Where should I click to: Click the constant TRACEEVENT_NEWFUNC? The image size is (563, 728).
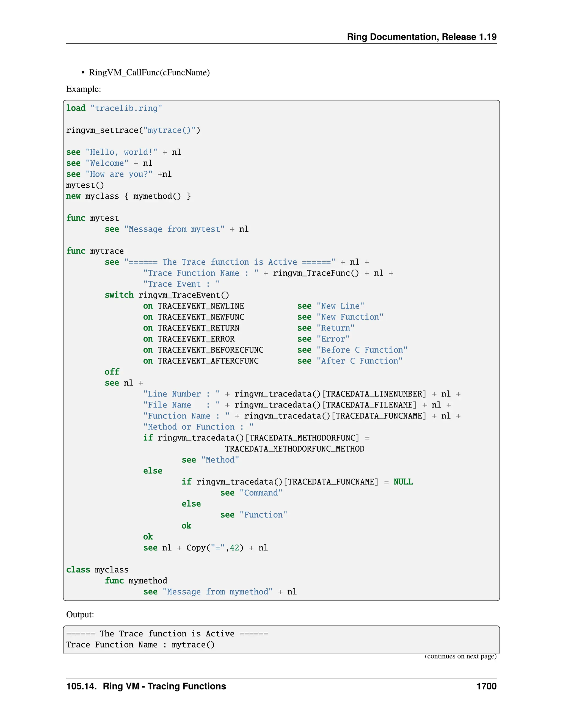[x=201, y=317]
